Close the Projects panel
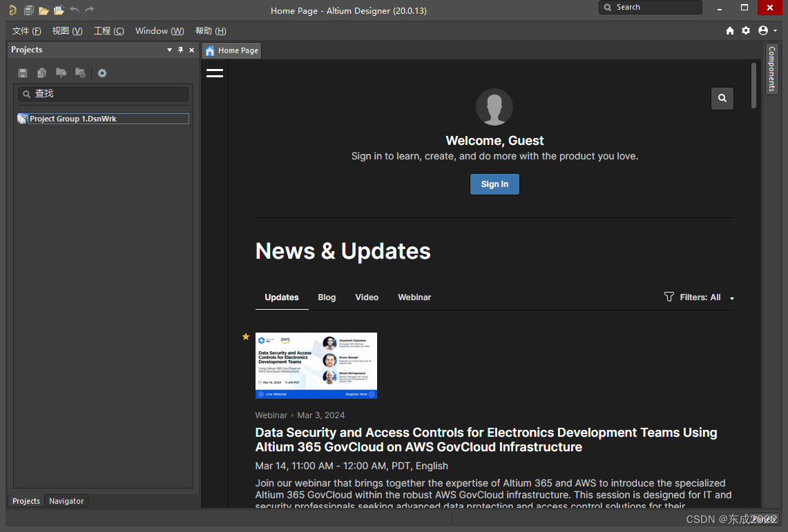This screenshot has width=788, height=532. [191, 50]
